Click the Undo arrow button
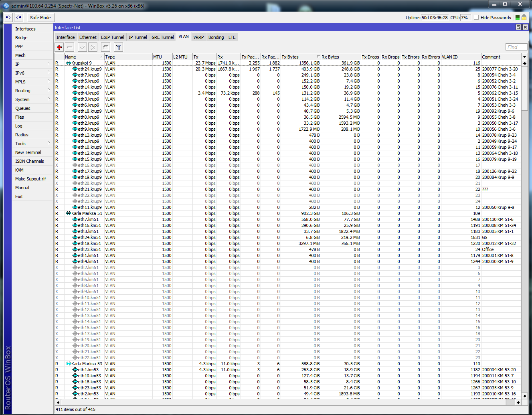 coord(8,17)
